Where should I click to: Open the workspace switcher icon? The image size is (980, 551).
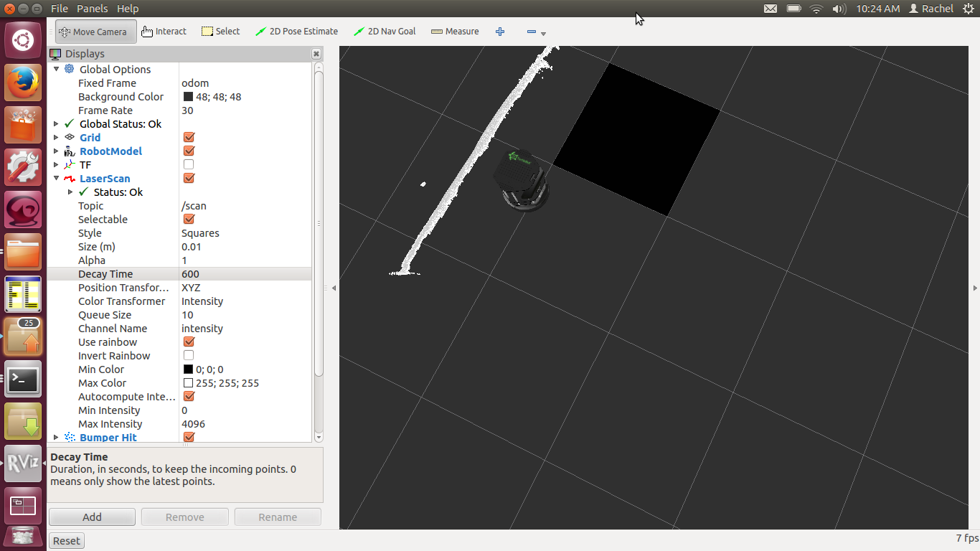pos(23,506)
